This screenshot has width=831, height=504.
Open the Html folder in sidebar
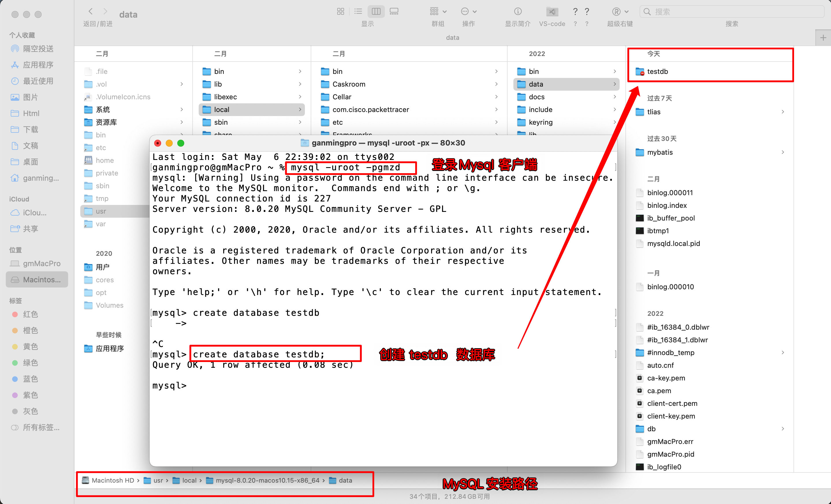pos(37,114)
